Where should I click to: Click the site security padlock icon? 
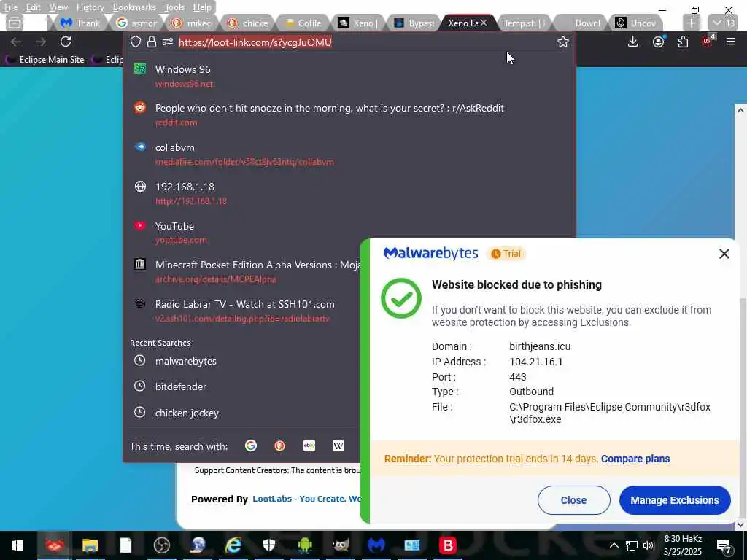tap(152, 42)
